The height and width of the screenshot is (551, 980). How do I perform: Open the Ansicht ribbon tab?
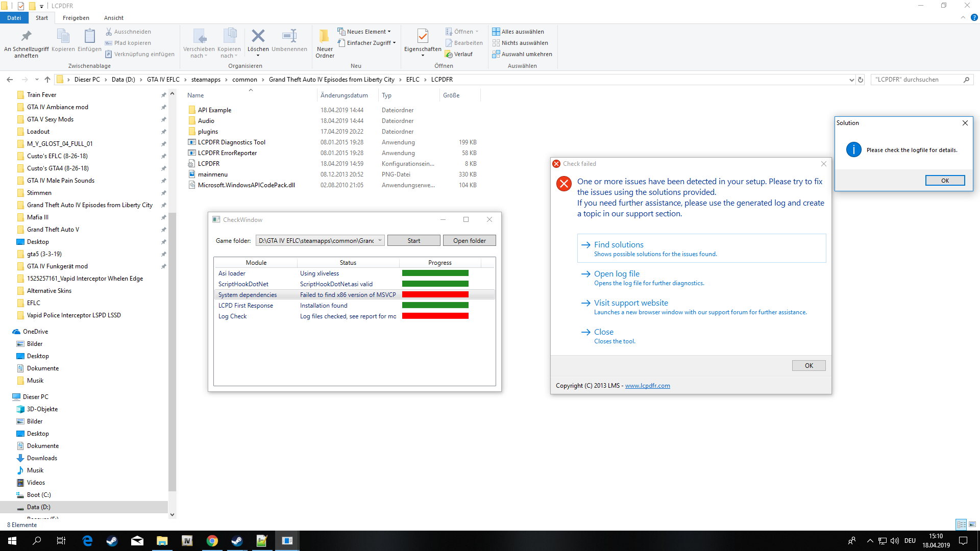click(113, 18)
